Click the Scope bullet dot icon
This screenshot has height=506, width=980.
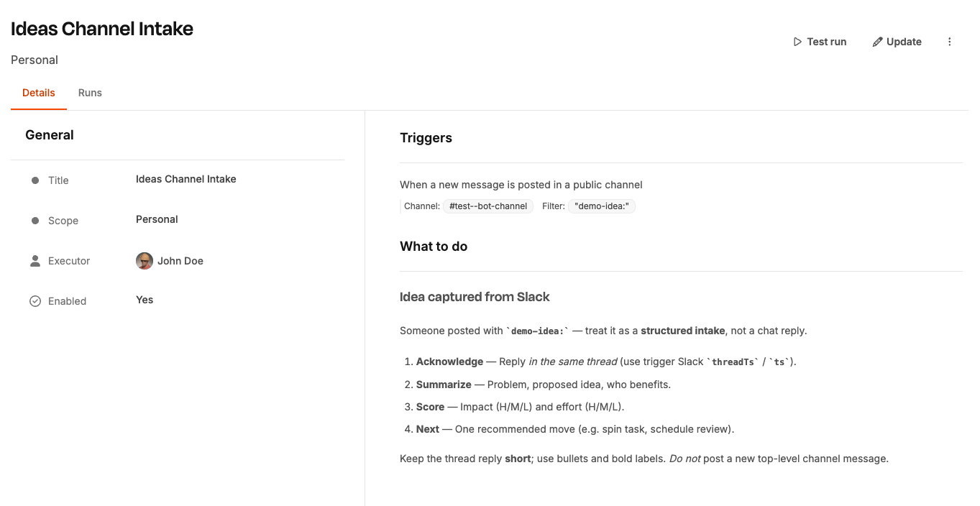click(x=35, y=221)
